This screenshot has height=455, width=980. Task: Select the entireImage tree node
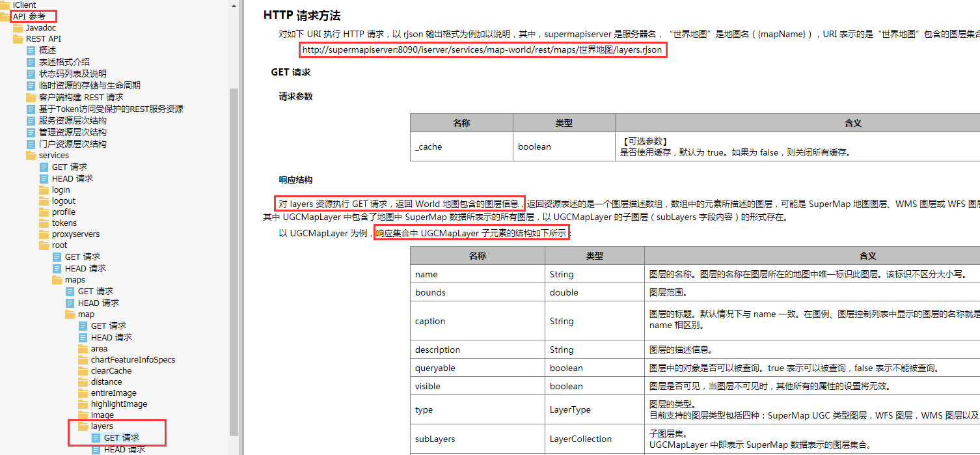pos(114,393)
